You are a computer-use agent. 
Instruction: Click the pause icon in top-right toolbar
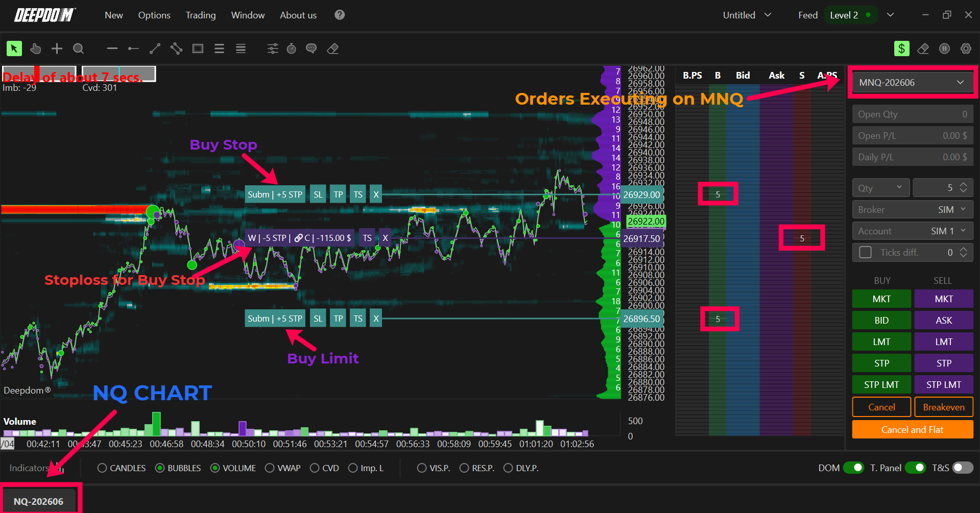(944, 48)
